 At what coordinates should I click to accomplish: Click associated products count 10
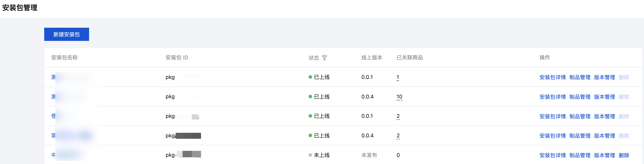click(x=399, y=97)
